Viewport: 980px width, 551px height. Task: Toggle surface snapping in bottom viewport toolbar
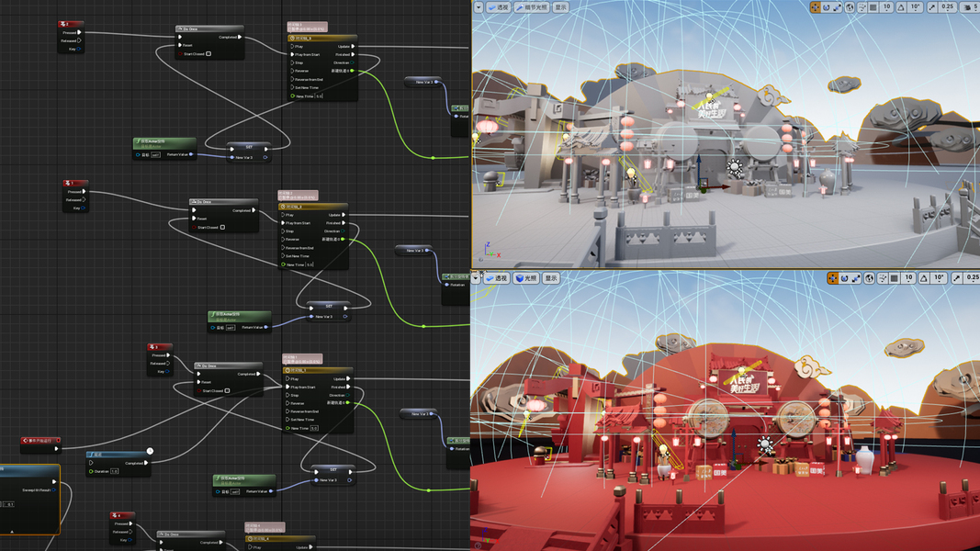pyautogui.click(x=883, y=278)
